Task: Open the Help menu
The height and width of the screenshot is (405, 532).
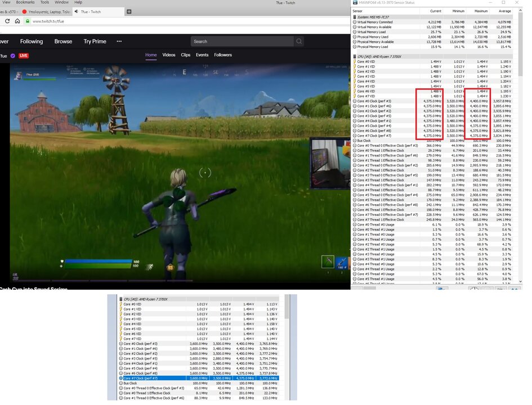Action: pyautogui.click(x=78, y=2)
